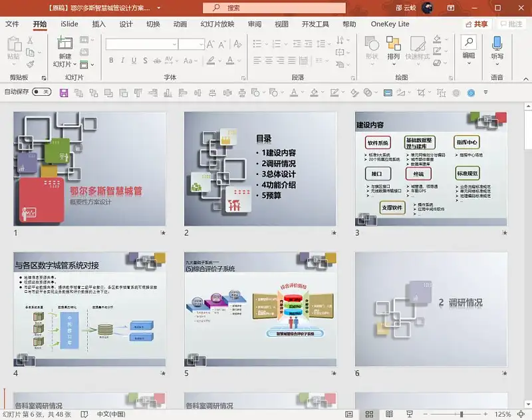Screen dimensions: 532x420
Task: Click the Clear Formatting icon
Action: point(237,44)
